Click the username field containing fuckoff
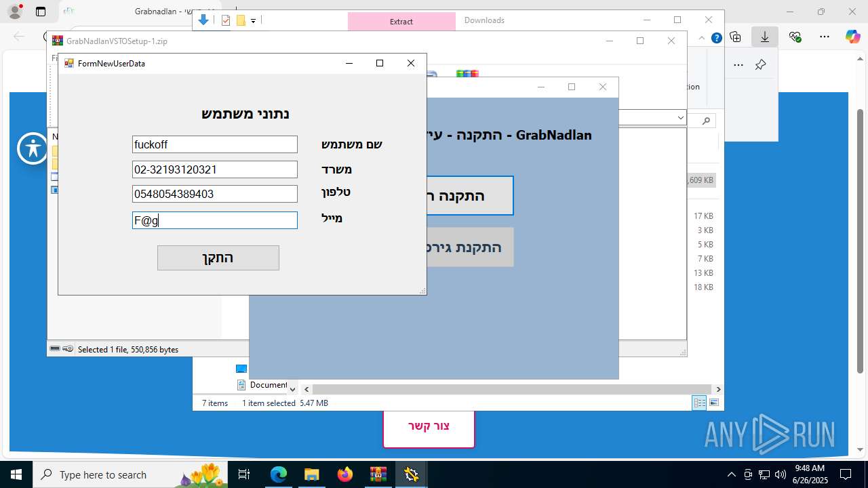The width and height of the screenshot is (868, 488). [215, 144]
